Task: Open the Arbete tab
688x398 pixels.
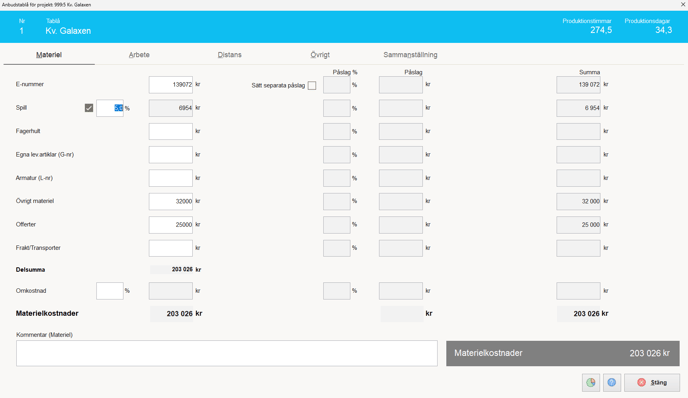Action: 139,55
